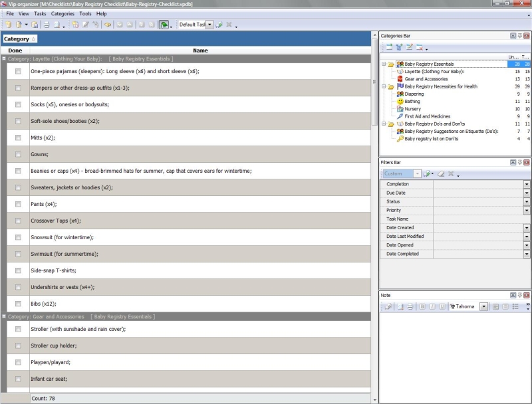Tick the checkbox for Pants (x4)
Viewport: 532px width, 404px height.
[x=18, y=204]
